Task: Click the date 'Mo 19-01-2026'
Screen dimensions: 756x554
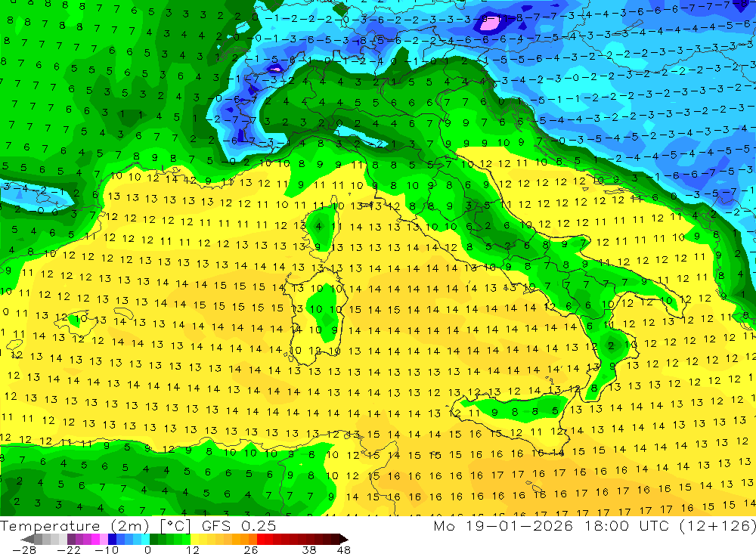Action: click(x=503, y=525)
